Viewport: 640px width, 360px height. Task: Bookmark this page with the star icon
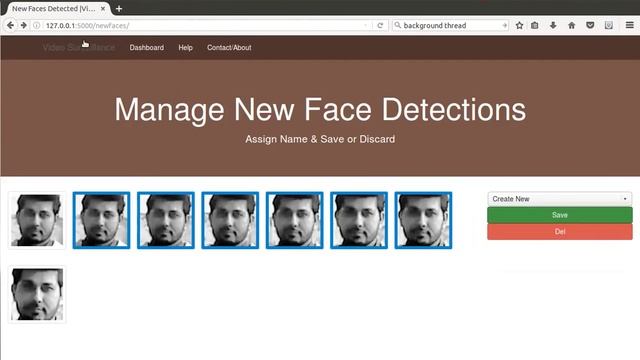click(519, 25)
